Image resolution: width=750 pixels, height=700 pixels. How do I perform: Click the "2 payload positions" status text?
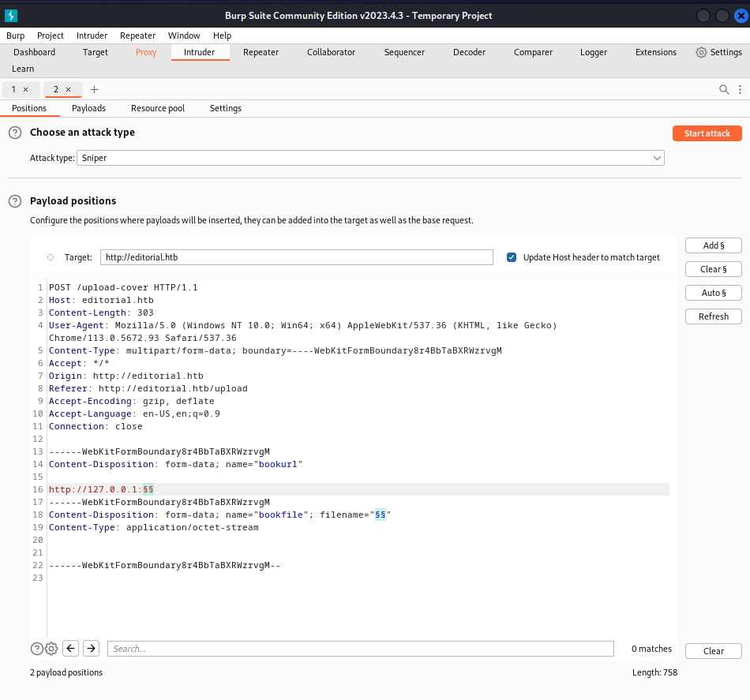[x=66, y=672]
